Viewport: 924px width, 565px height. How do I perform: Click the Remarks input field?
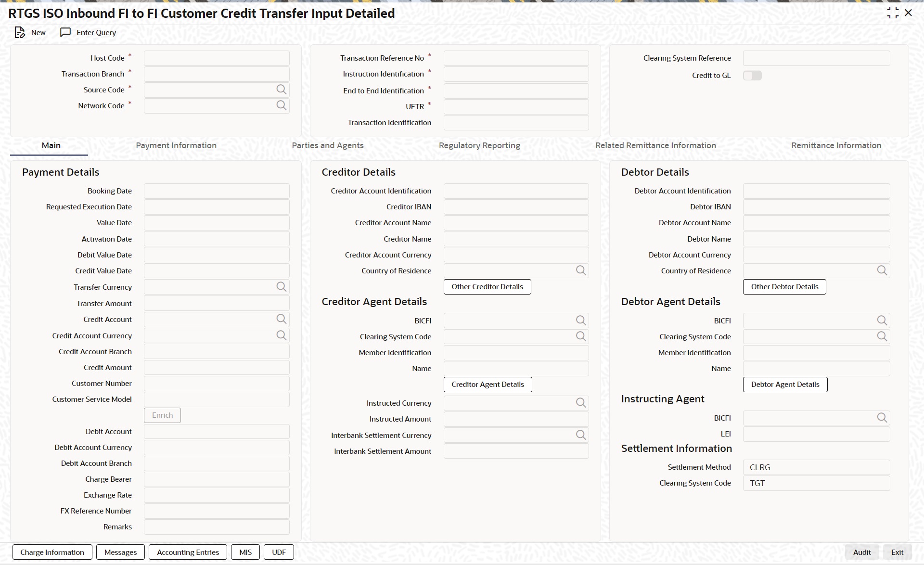click(x=217, y=527)
